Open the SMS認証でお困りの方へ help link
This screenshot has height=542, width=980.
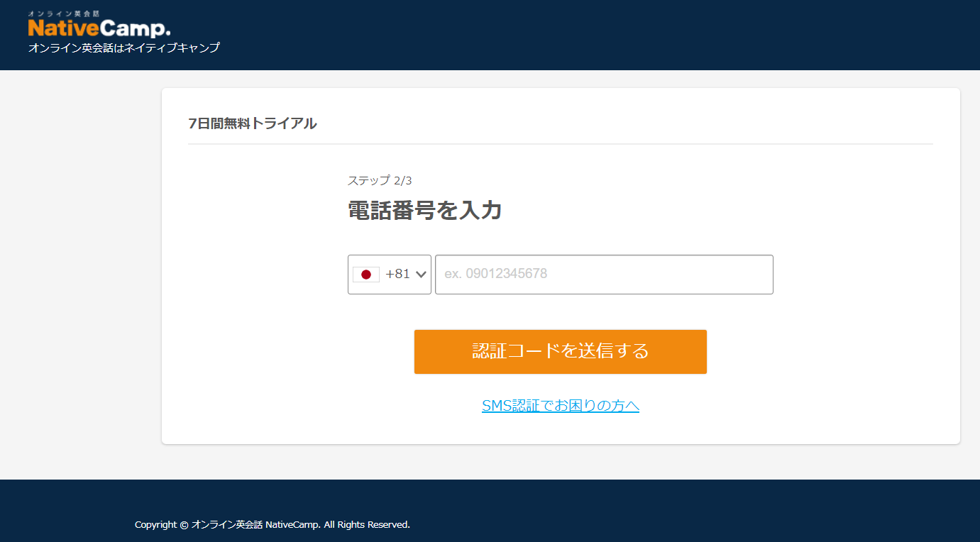(x=561, y=406)
